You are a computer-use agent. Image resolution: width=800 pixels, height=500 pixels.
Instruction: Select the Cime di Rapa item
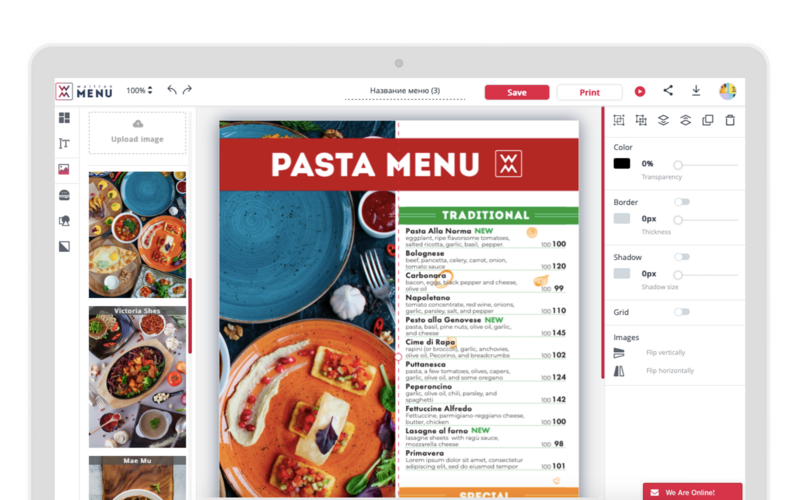(486, 348)
